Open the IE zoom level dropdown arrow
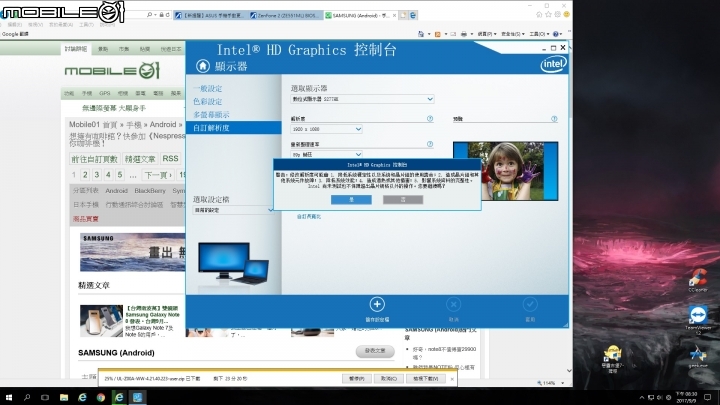The width and height of the screenshot is (720, 405). click(x=562, y=382)
